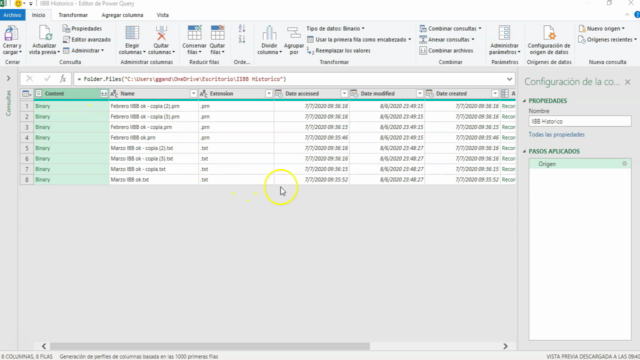The image size is (640, 360).
Task: Collapse the PROPIEDADES section
Action: coord(525,101)
